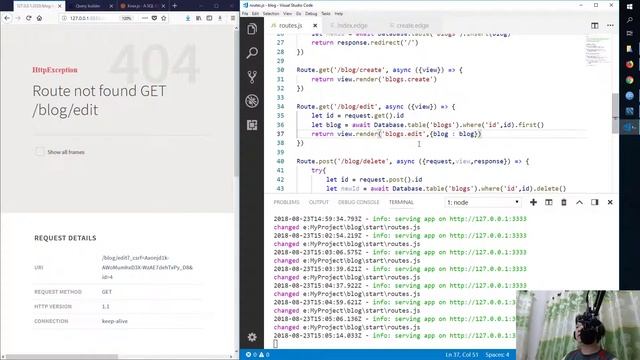Viewport: 640px width, 360px height.
Task: Launch Firefox from the taskbar
Action: click(629, 64)
